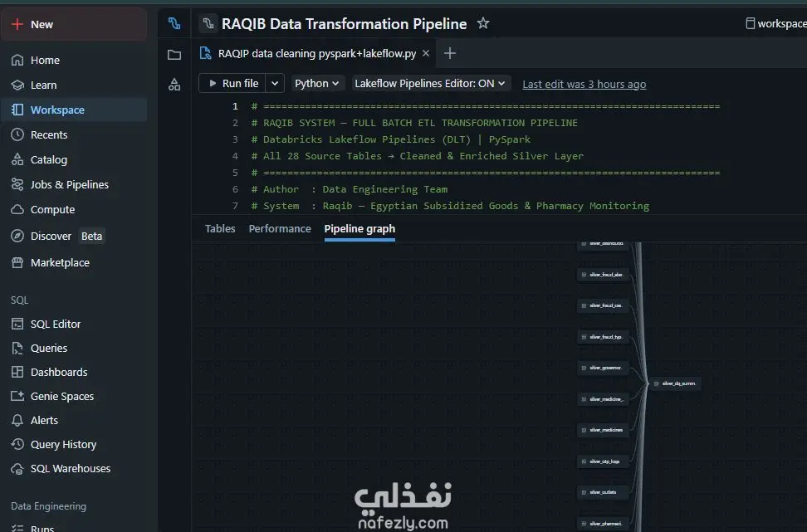The width and height of the screenshot is (807, 532).
Task: Select the silver_otp_logs graph node
Action: click(x=603, y=461)
